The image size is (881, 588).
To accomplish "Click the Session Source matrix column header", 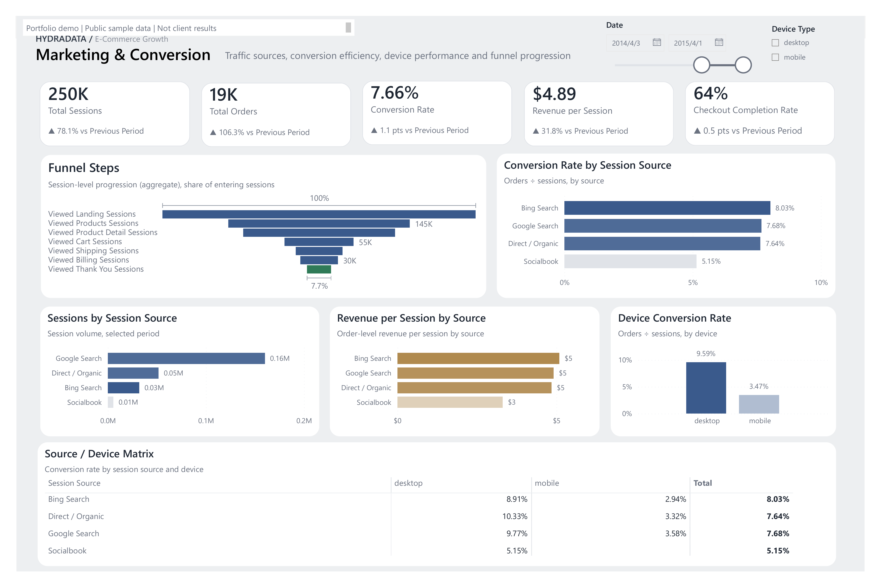I will 74,483.
